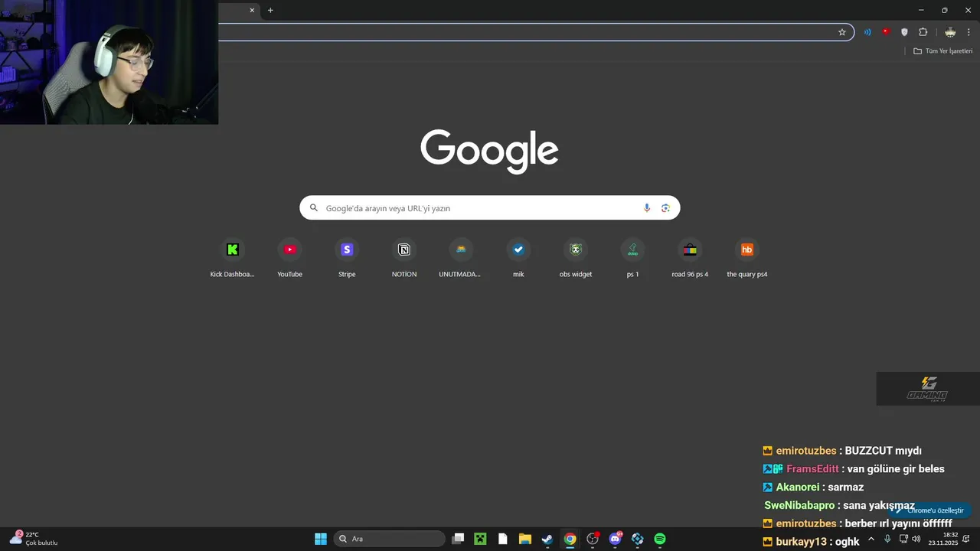Image resolution: width=980 pixels, height=551 pixels.
Task: Open the YouTube shortcut tile
Action: [289, 258]
